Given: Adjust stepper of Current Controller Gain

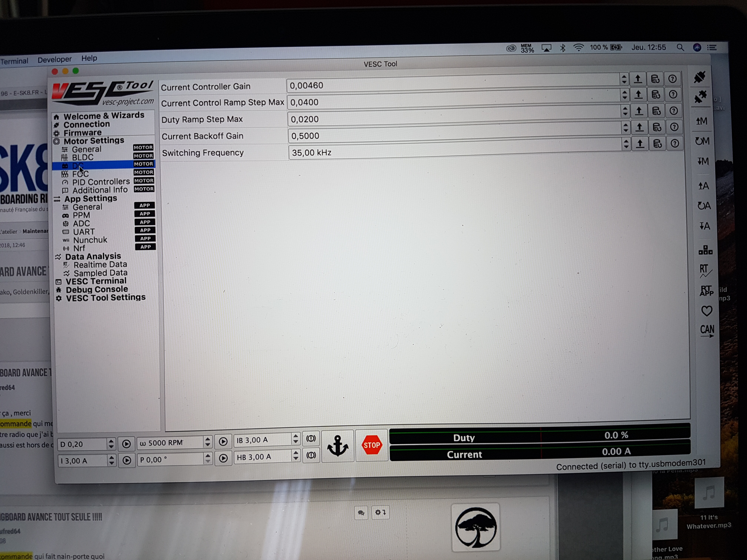Looking at the screenshot, I should 624,79.
